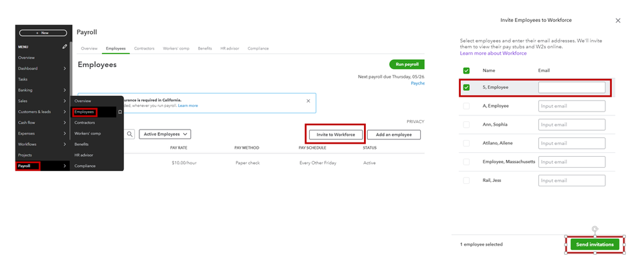This screenshot has width=644, height=265.
Task: Switch to the Overview payroll tab
Action: pos(89,48)
